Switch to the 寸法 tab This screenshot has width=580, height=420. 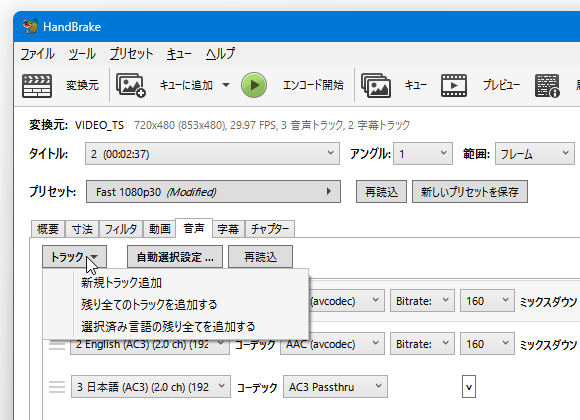point(82,229)
